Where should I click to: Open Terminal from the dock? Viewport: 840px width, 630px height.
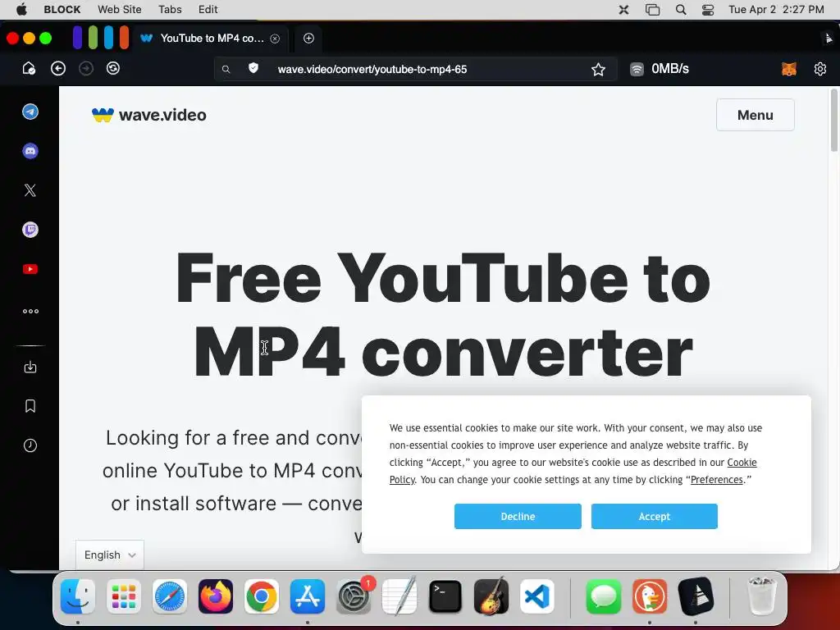445,596
